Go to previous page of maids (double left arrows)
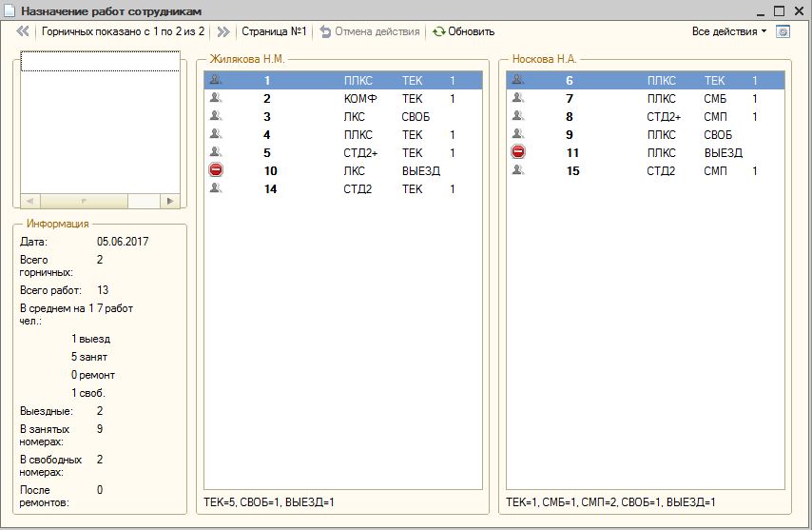This screenshot has width=812, height=530. 22,31
